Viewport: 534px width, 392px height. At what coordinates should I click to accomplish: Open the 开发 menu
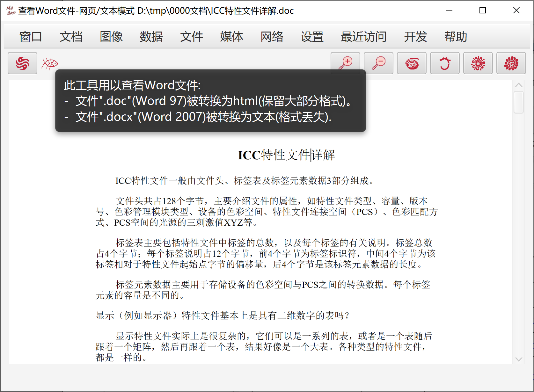[415, 37]
